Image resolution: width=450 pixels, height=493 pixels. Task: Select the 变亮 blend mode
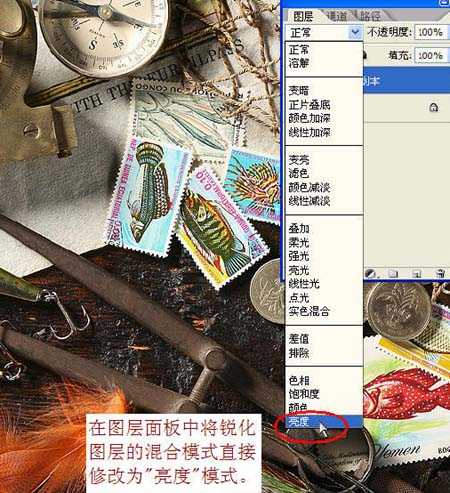pos(299,160)
